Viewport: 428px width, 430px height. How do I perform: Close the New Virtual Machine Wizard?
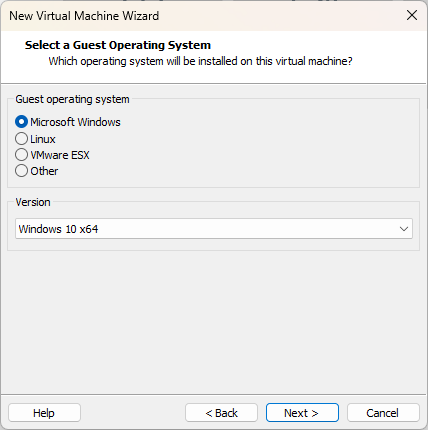pos(412,15)
